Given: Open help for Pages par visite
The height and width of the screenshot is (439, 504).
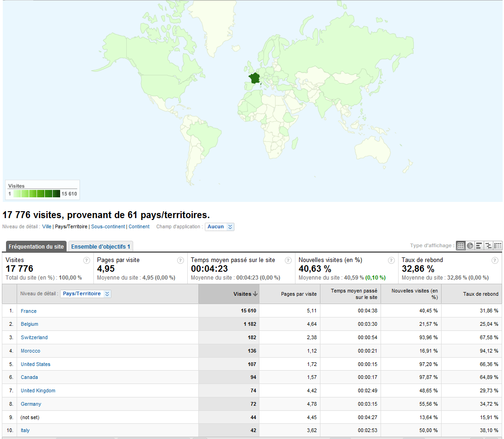Looking at the screenshot, I should pyautogui.click(x=180, y=261).
